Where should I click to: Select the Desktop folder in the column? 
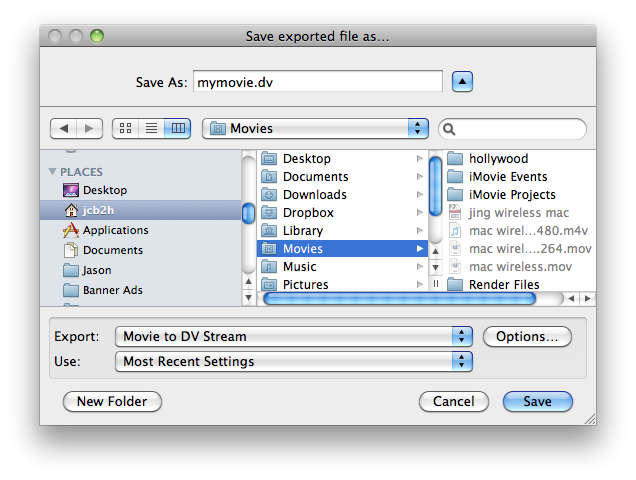click(x=342, y=158)
